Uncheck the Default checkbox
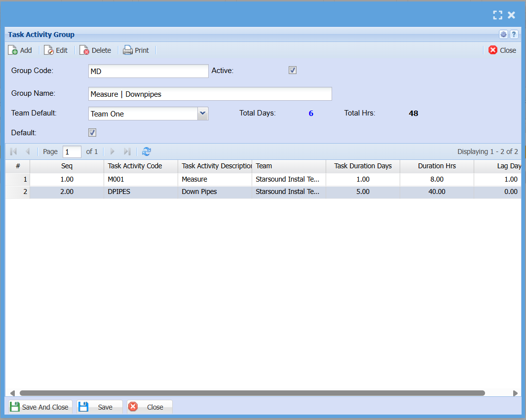Viewport: 526px width, 420px height. coord(92,133)
